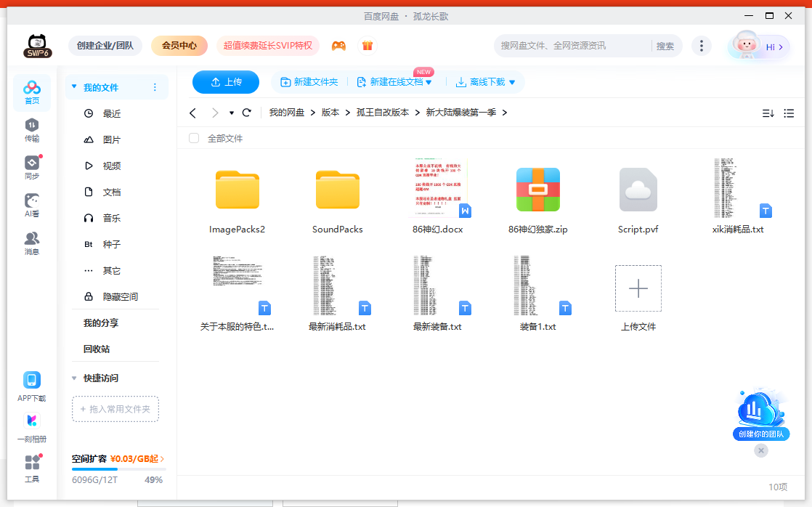Select 文档 category under 我的文件
812x507 pixels.
pyautogui.click(x=113, y=192)
